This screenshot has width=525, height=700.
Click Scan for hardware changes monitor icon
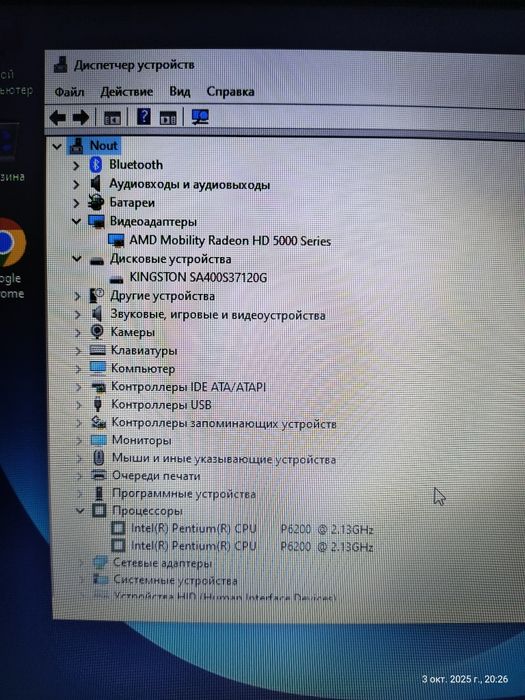(200, 117)
